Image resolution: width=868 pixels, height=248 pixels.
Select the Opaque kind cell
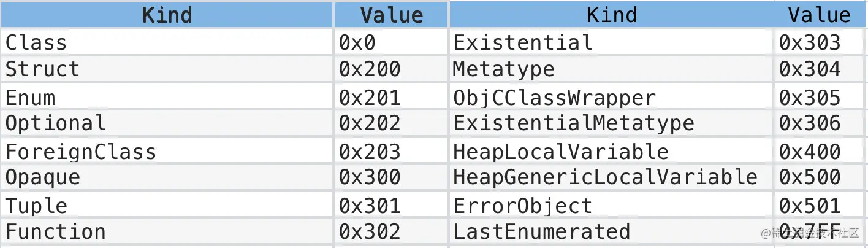(x=167, y=177)
